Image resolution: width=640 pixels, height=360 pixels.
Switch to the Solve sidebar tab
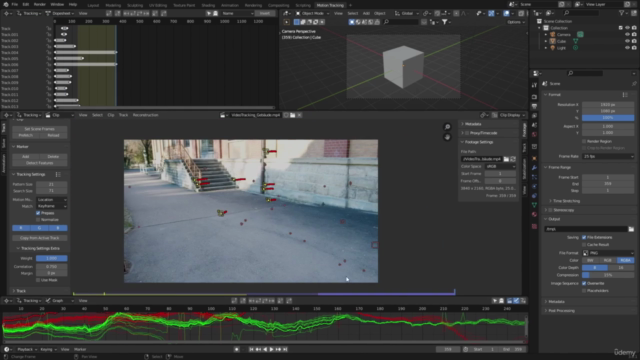coord(3,144)
